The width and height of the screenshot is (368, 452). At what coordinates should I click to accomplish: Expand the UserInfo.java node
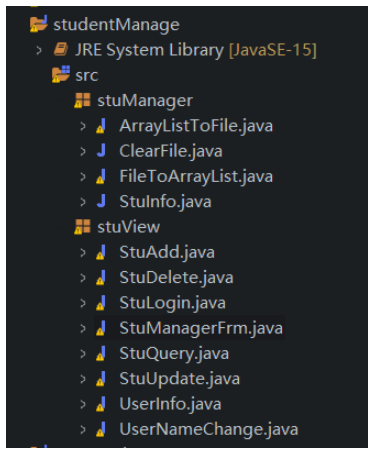[83, 405]
